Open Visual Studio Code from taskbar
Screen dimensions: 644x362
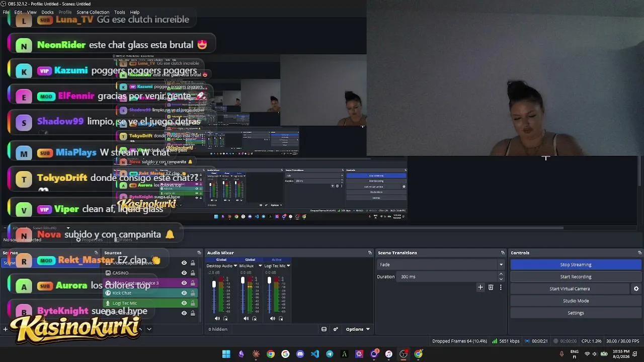pos(315,354)
